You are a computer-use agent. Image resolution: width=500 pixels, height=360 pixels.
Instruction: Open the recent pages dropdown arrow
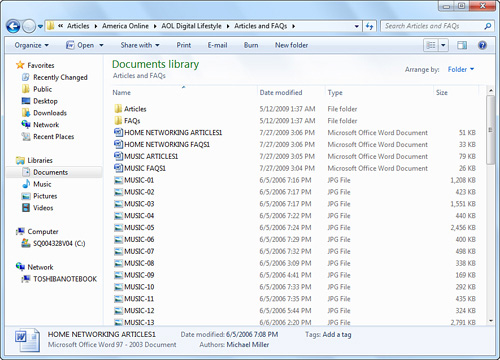[x=40, y=26]
